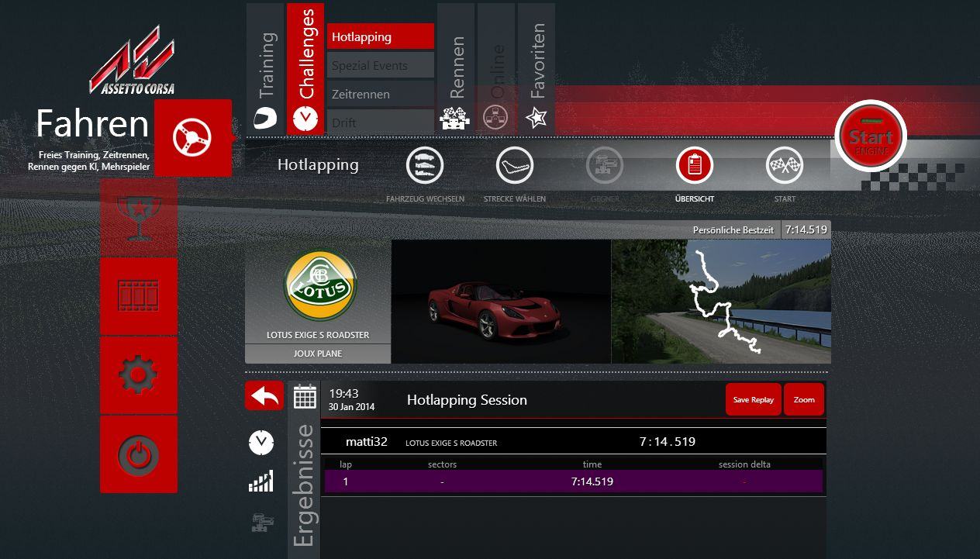
Task: Open the Training tab
Action: (x=265, y=68)
